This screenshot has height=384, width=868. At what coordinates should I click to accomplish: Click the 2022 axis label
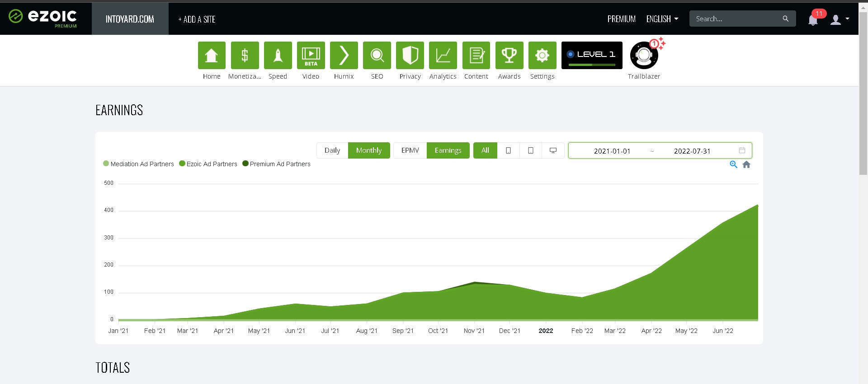pos(546,331)
